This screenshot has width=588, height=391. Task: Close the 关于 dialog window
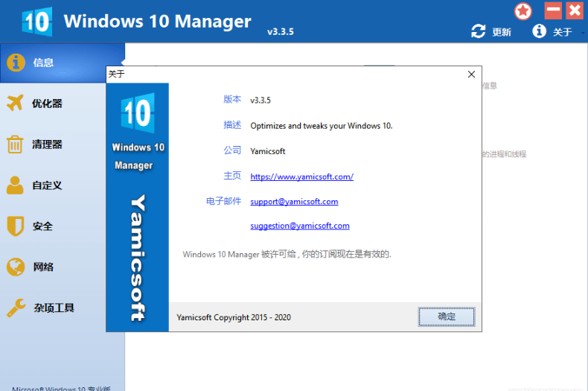[x=471, y=74]
